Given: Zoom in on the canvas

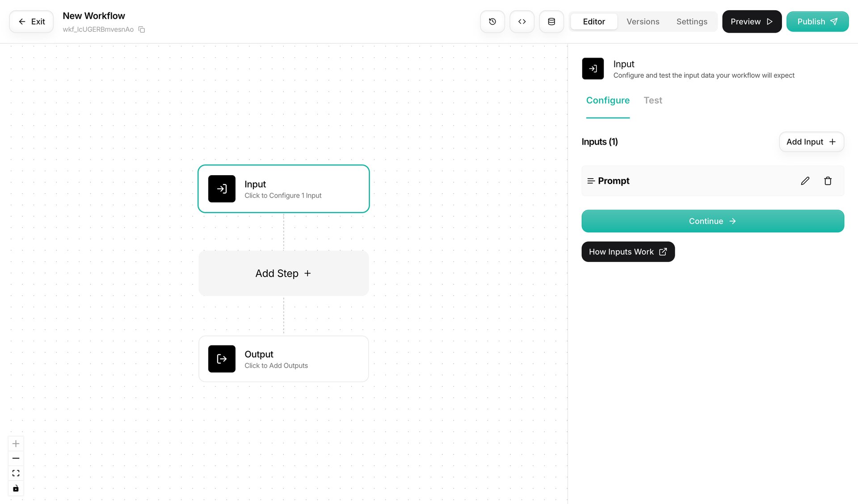Looking at the screenshot, I should [x=16, y=443].
